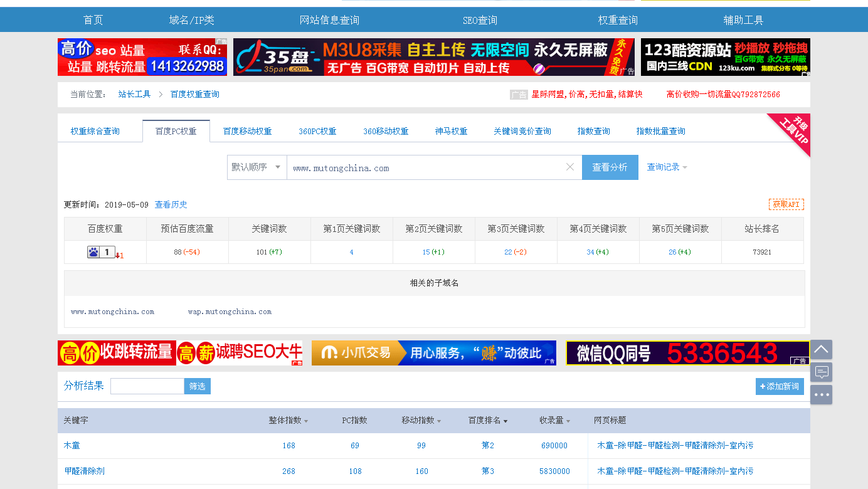Open SEO查询 navigation menu
This screenshot has width=868, height=489.
tap(480, 20)
